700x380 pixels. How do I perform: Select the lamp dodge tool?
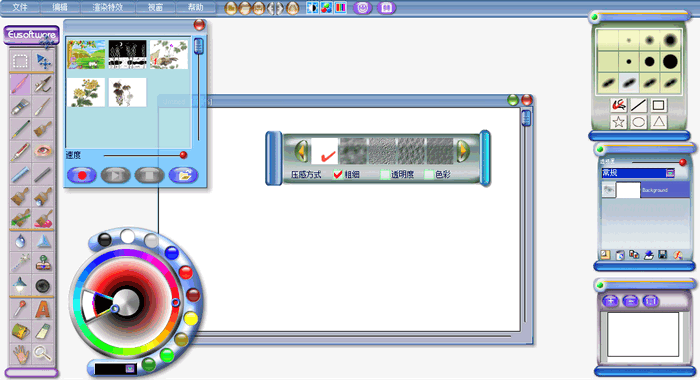coord(21,286)
